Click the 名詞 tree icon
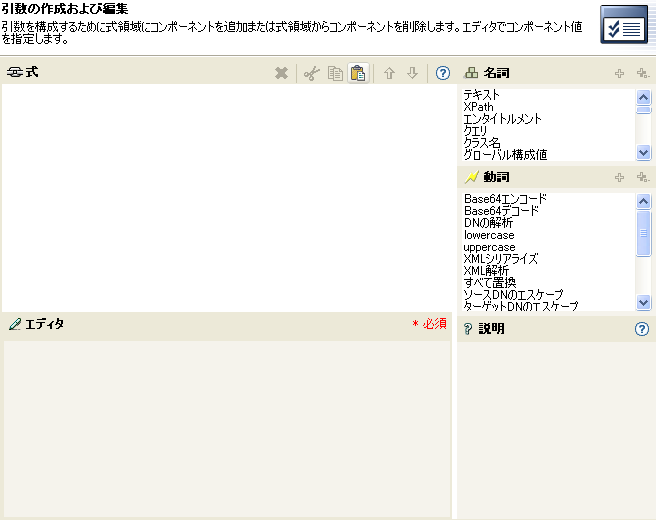The image size is (656, 520). (x=471, y=73)
